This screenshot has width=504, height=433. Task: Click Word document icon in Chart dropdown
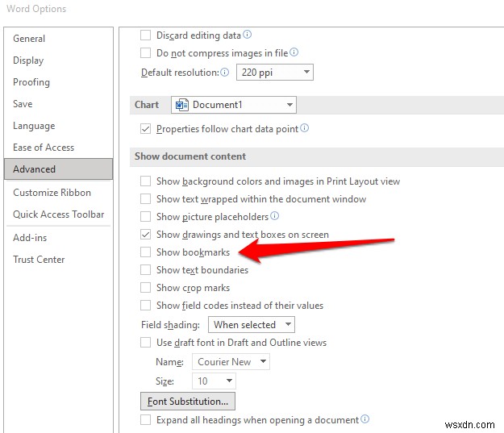pyautogui.click(x=182, y=105)
